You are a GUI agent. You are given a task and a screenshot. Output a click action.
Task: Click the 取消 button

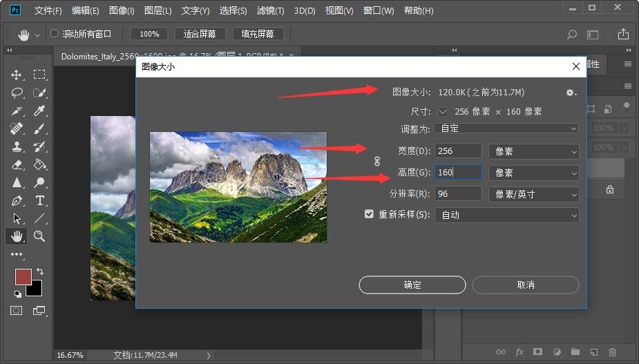point(525,285)
